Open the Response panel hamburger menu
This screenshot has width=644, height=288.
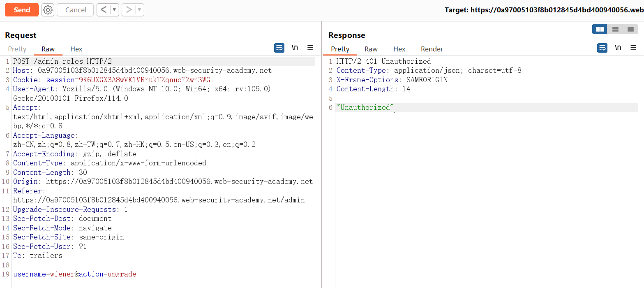tap(633, 48)
